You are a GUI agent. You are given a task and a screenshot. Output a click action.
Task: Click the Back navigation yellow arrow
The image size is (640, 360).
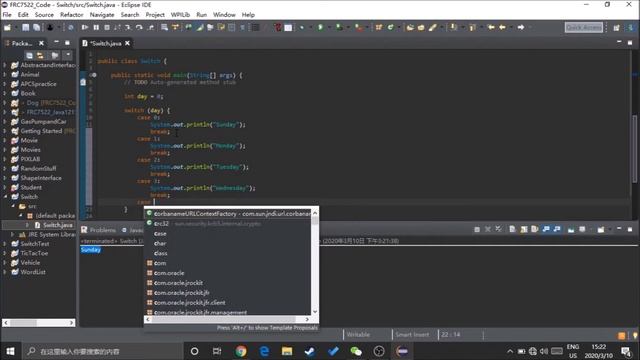(x=502, y=27)
